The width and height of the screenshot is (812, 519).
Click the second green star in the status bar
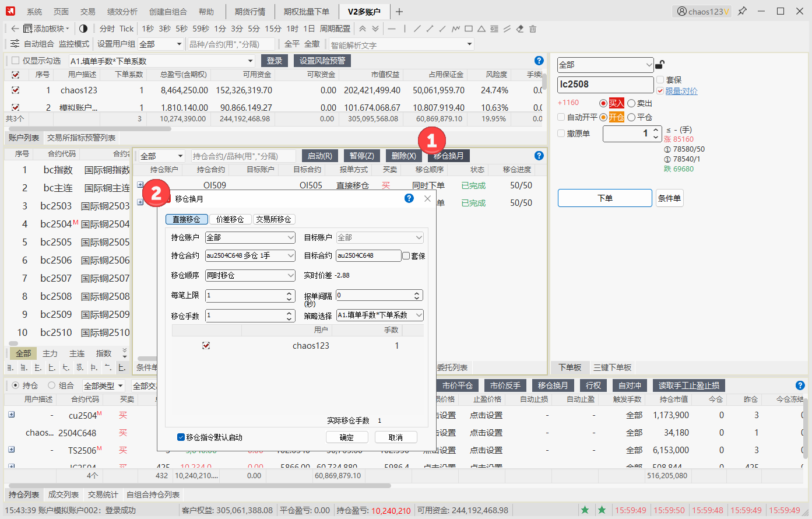(602, 510)
